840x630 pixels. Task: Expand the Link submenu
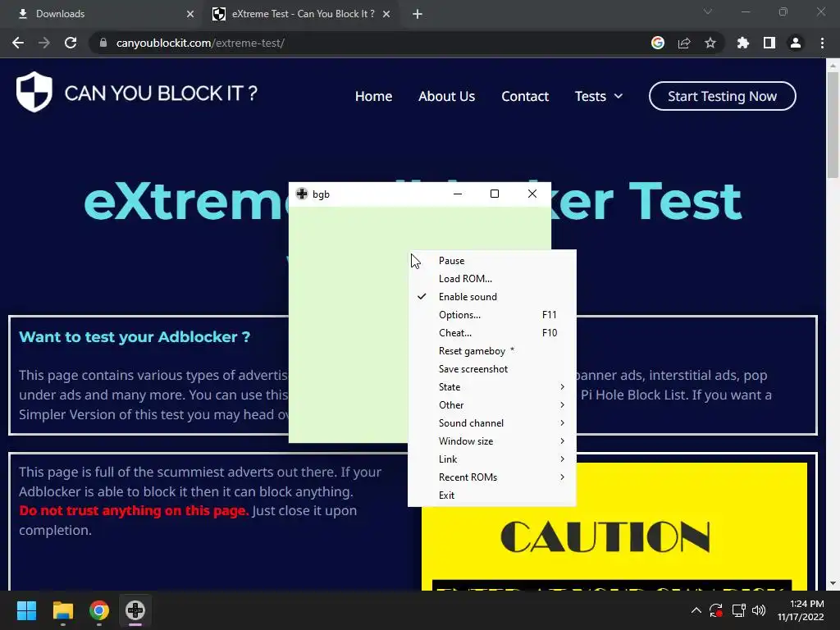pyautogui.click(x=492, y=459)
